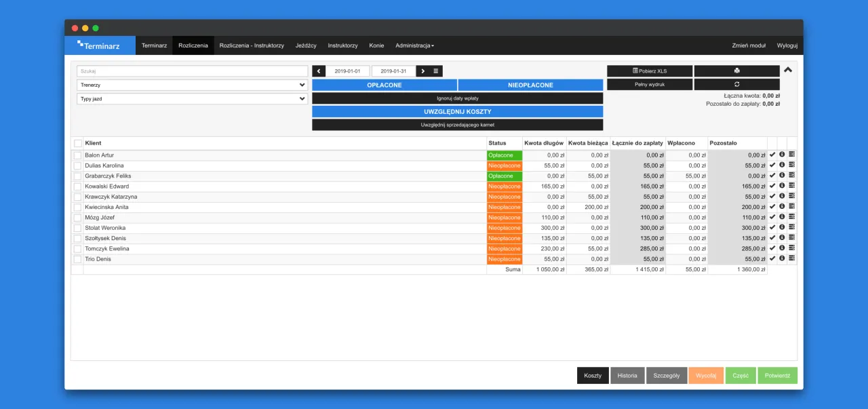This screenshot has width=868, height=409.
Task: Click the checkmark icon on Trio Denis's row
Action: click(772, 258)
